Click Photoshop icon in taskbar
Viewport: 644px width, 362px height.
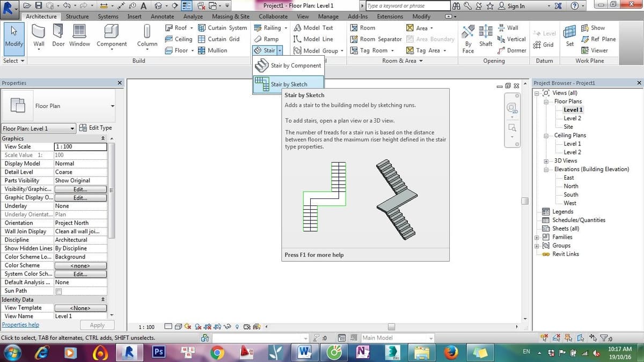(x=158, y=352)
